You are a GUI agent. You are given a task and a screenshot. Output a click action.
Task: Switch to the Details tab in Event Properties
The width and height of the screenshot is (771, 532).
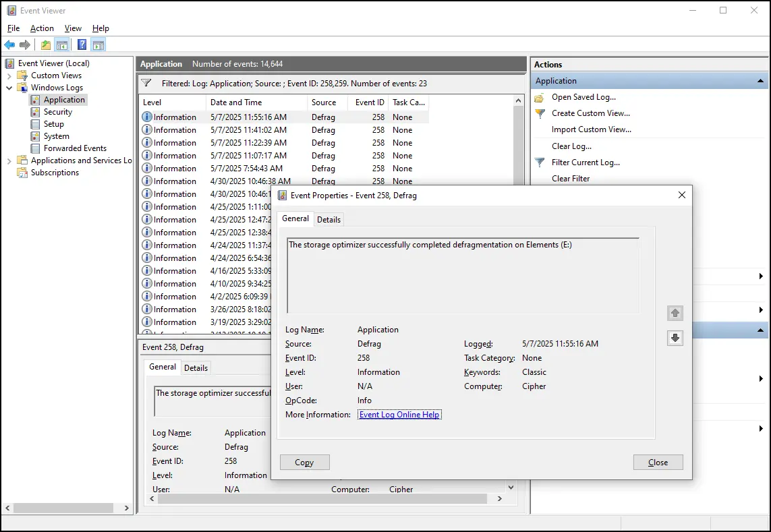tap(329, 219)
